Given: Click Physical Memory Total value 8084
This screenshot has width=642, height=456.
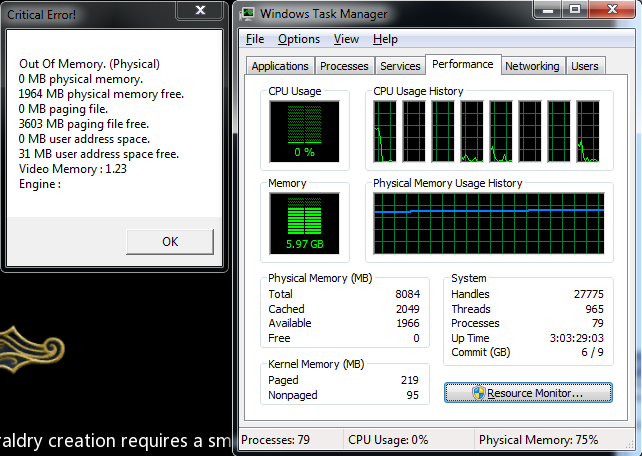Looking at the screenshot, I should click(x=407, y=294).
